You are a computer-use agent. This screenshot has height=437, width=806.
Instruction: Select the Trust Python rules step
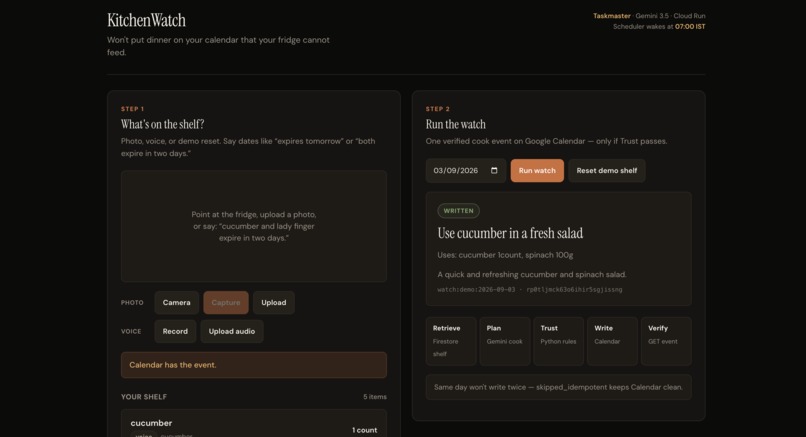click(558, 341)
